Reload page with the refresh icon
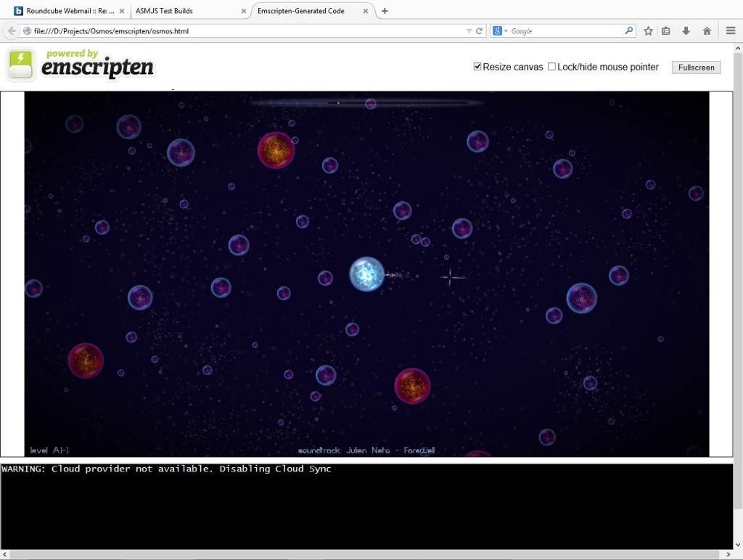 [x=479, y=30]
